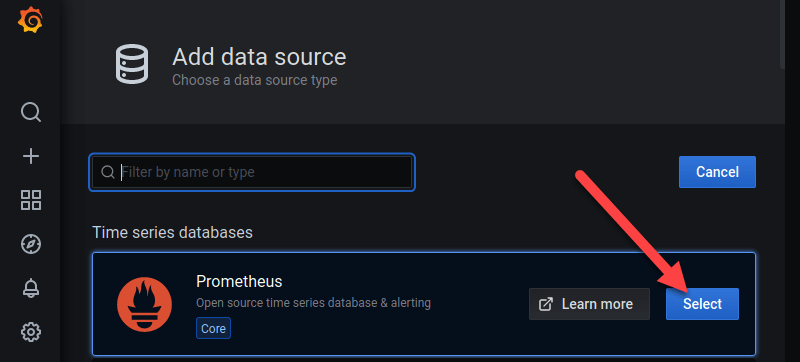Open the Dashboards grid icon

[x=31, y=200]
